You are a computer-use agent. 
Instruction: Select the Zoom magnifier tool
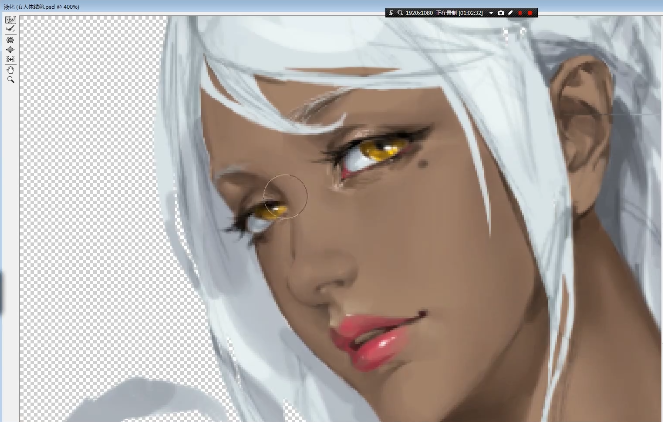pos(11,79)
